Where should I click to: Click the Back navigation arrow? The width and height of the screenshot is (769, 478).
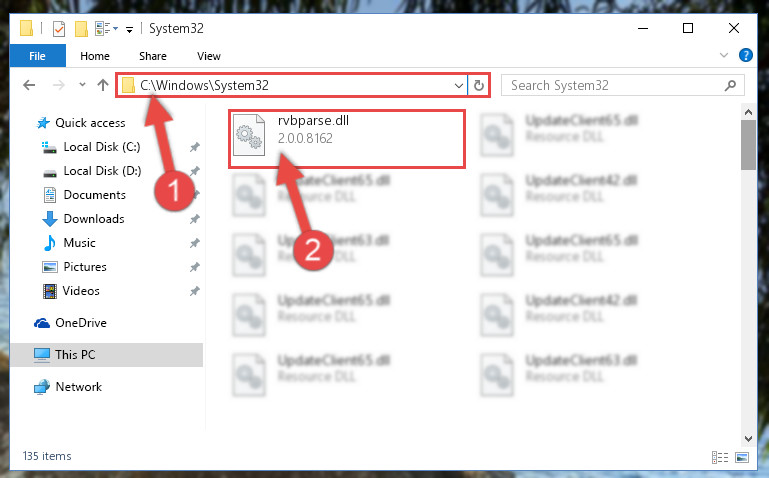(29, 85)
